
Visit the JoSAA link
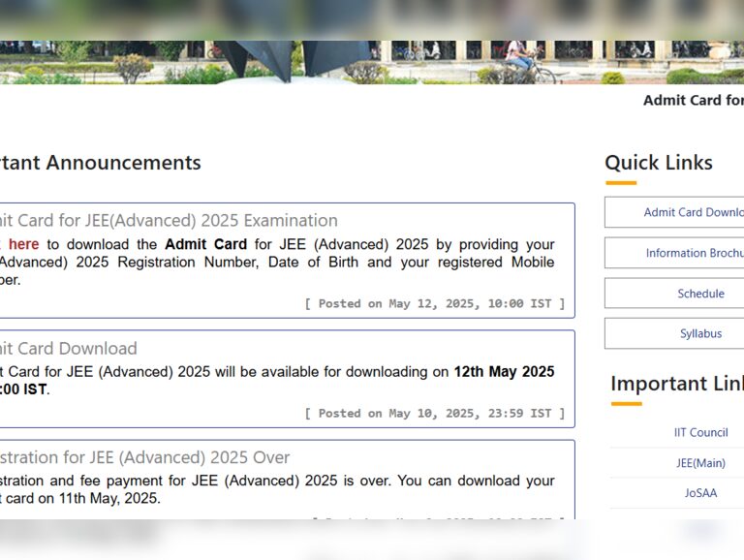click(x=700, y=493)
